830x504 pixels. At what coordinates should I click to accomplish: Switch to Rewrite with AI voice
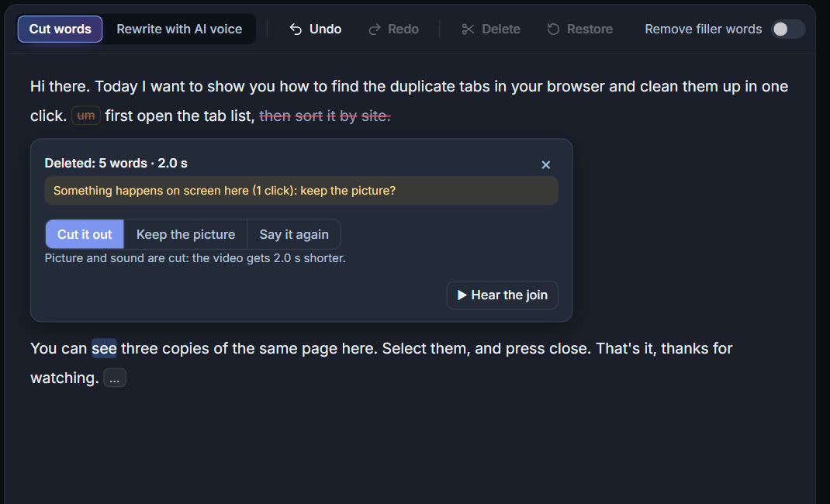coord(179,29)
